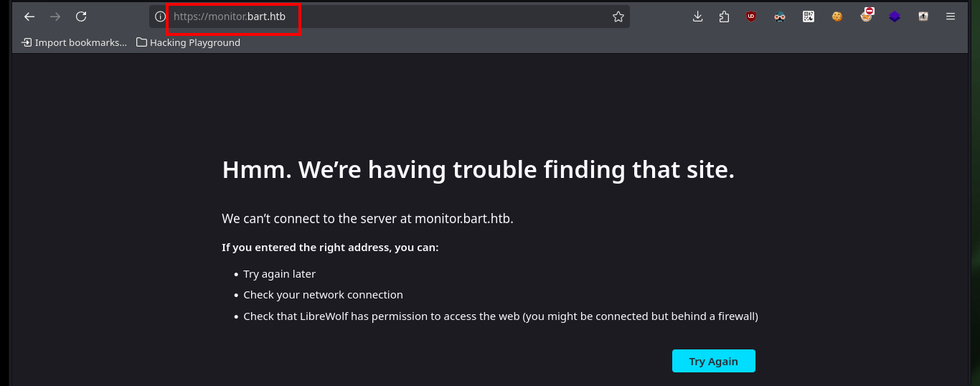Open the hamburger application menu
This screenshot has width=980, height=386.
[951, 17]
